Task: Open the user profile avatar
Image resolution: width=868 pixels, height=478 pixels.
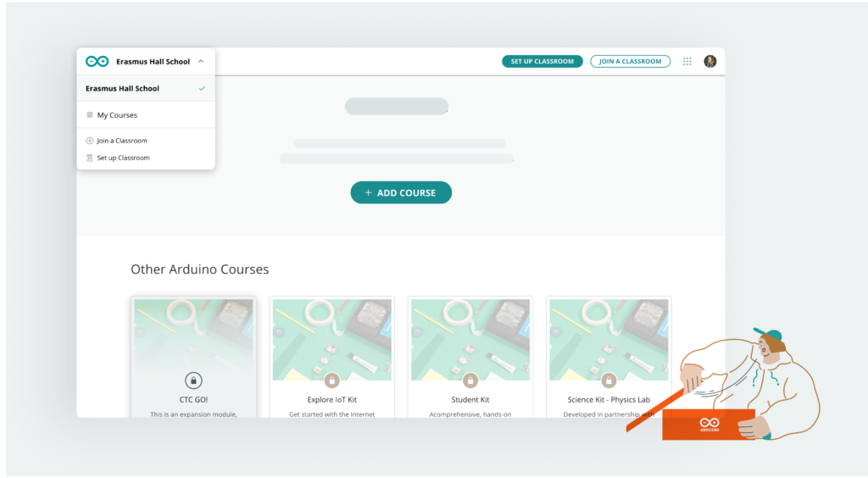Action: coord(710,61)
